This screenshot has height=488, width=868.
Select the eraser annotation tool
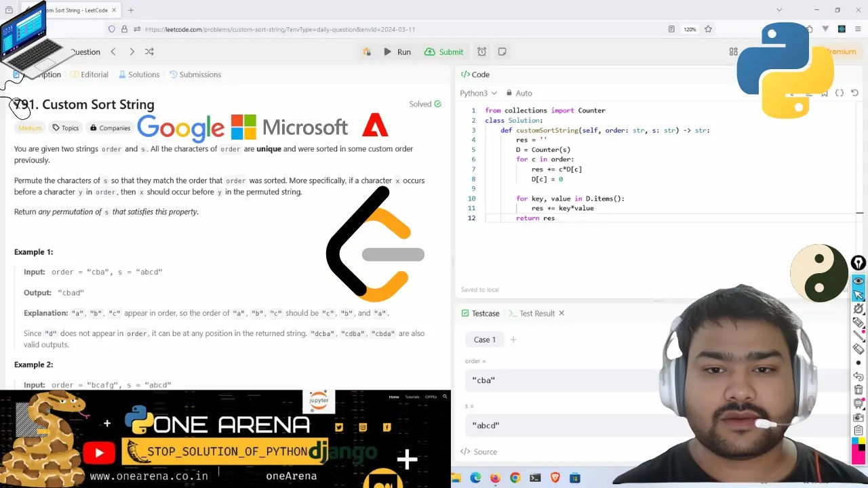(x=859, y=349)
